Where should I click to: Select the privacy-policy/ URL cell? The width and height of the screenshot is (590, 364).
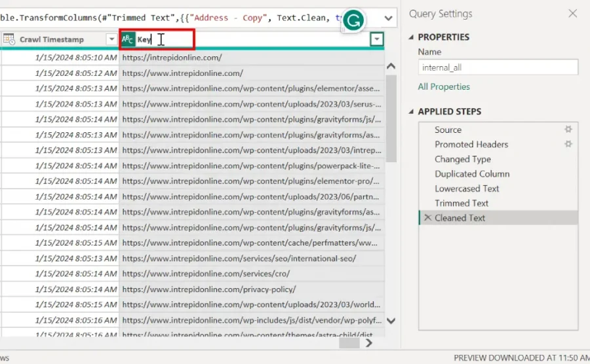point(252,289)
